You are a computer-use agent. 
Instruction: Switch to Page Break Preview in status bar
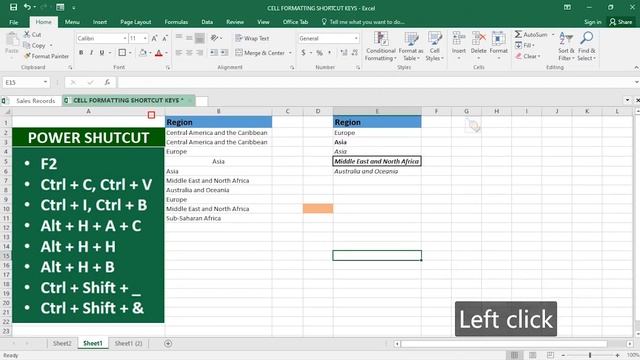550,355
